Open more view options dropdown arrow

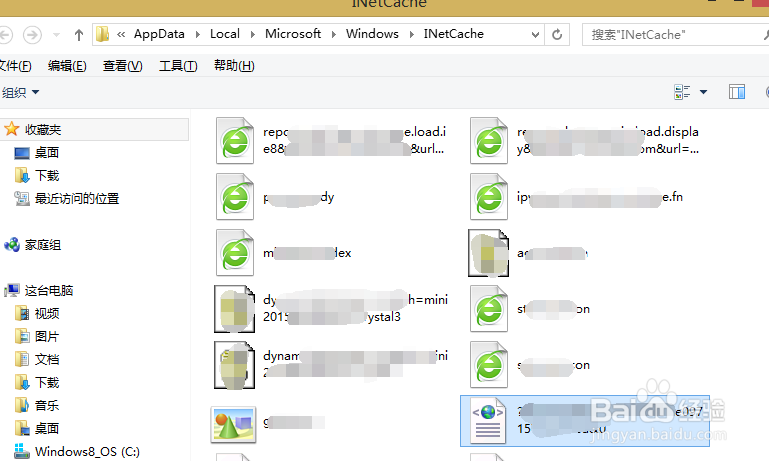pos(703,92)
